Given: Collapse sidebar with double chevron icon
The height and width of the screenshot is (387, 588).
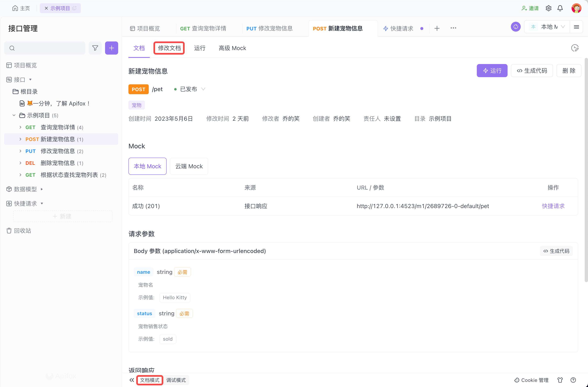Looking at the screenshot, I should 132,380.
